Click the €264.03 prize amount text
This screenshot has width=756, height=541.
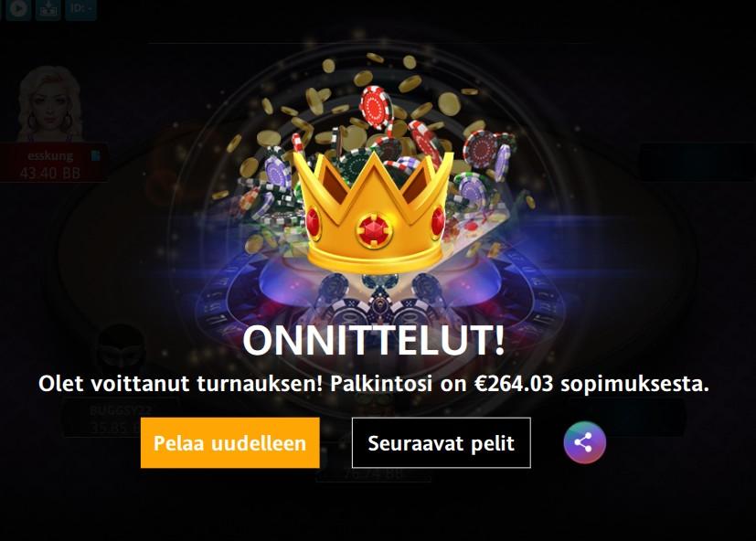click(514, 384)
